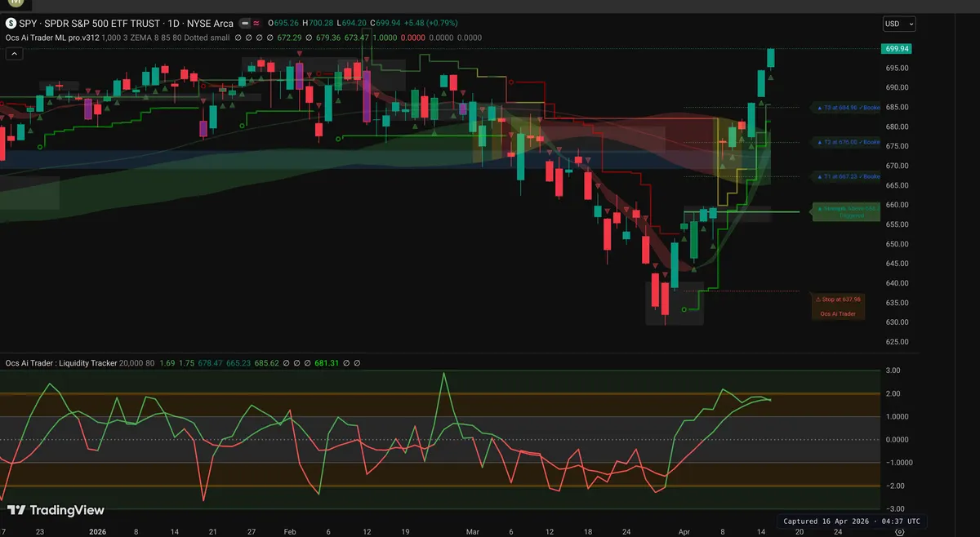
Task: Click the high value H700.28 in the header
Action: click(x=318, y=24)
